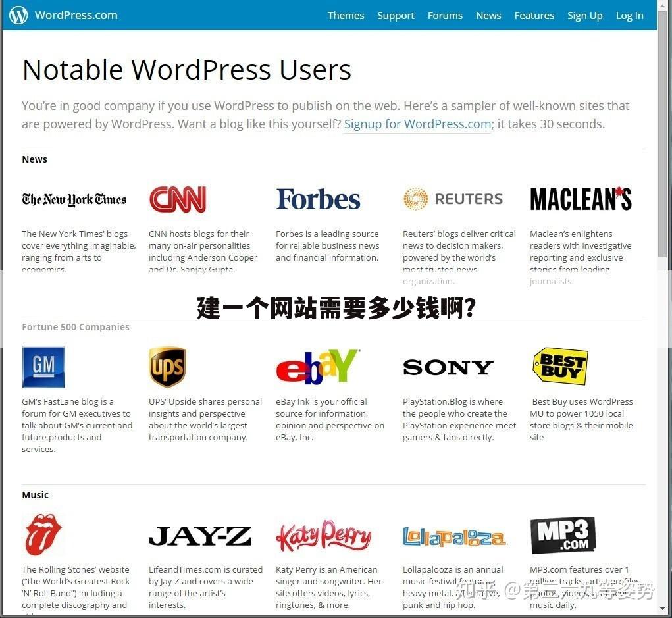Open the Themes menu item
Image resolution: width=672 pixels, height=618 pixels.
point(346,15)
